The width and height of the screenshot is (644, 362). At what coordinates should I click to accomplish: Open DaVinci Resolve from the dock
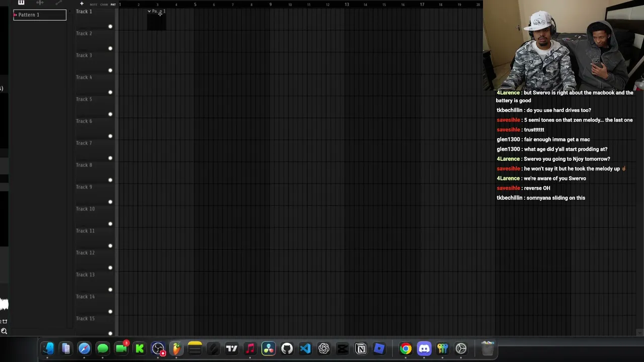point(268,348)
